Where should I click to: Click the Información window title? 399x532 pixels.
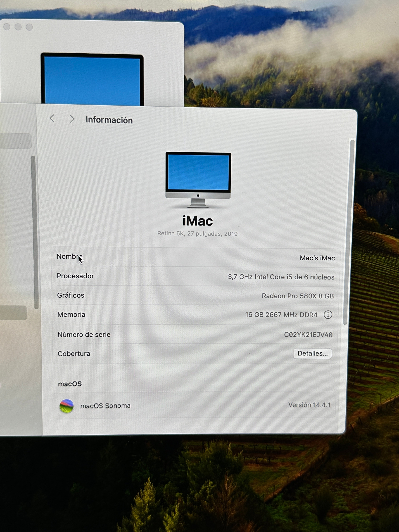[109, 120]
